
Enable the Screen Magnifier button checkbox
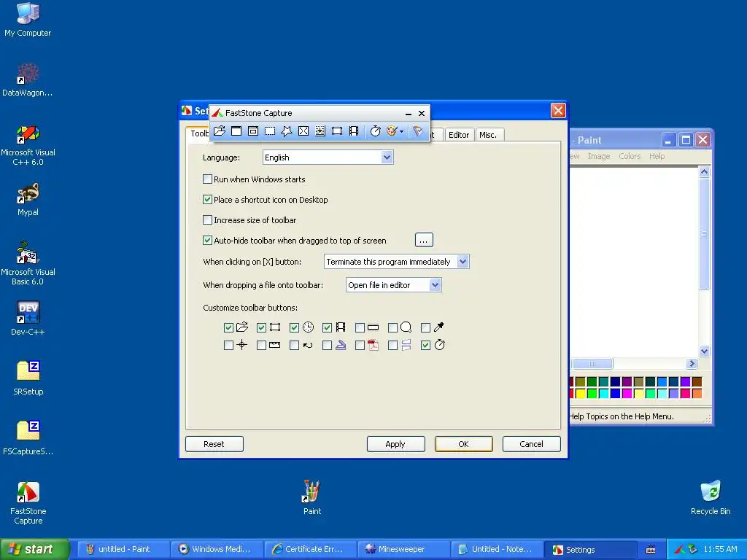click(392, 327)
